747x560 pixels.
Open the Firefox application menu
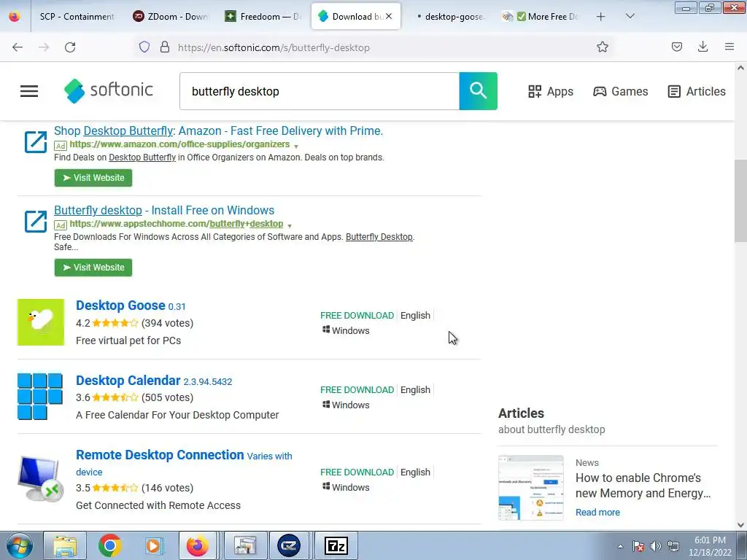tap(729, 47)
